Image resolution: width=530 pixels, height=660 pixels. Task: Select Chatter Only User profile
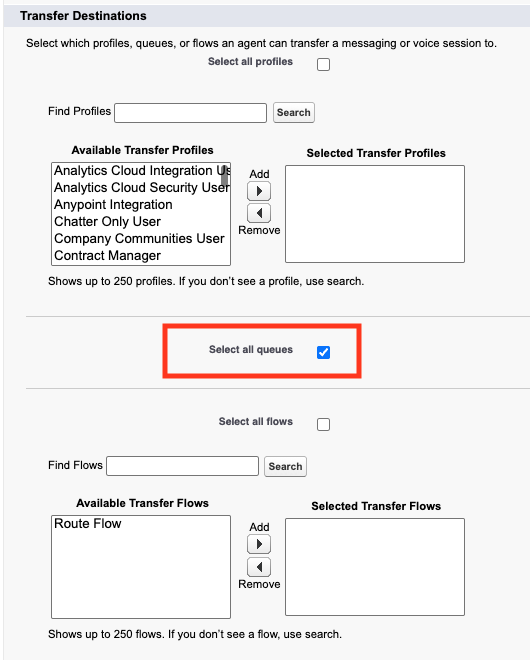tap(137, 221)
